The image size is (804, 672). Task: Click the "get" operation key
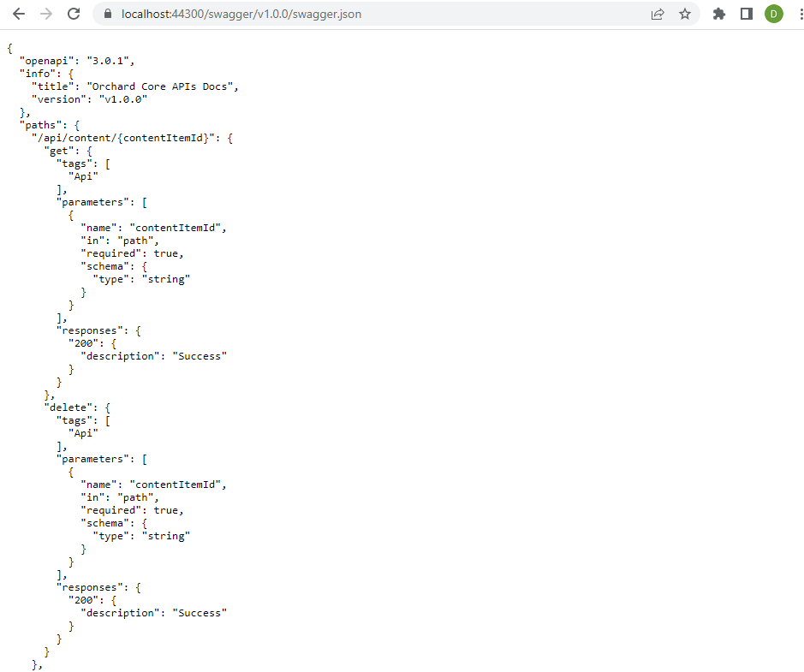(58, 151)
